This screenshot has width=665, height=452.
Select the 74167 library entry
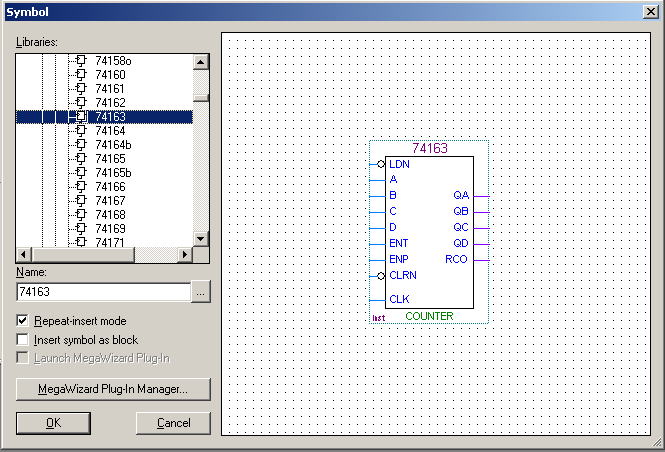[x=110, y=201]
